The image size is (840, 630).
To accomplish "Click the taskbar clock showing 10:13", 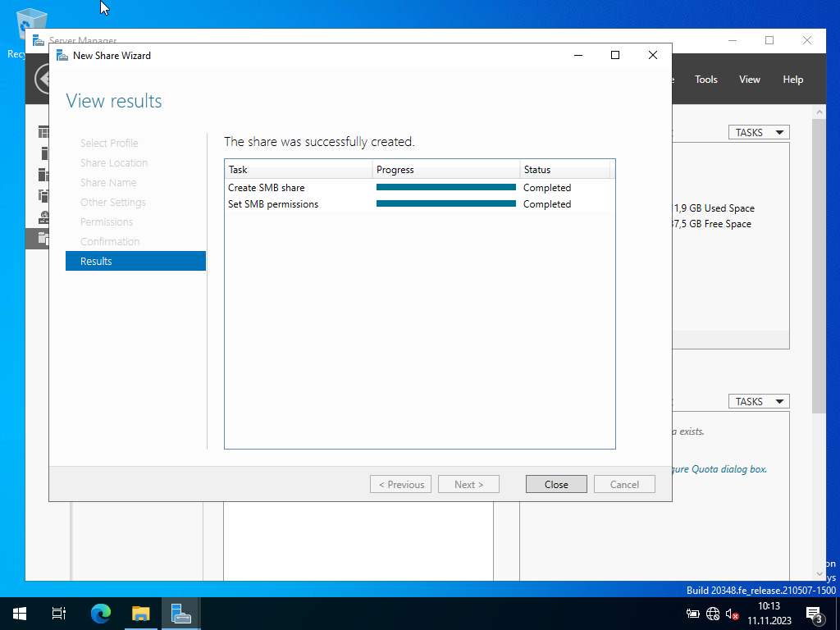I will click(x=769, y=614).
